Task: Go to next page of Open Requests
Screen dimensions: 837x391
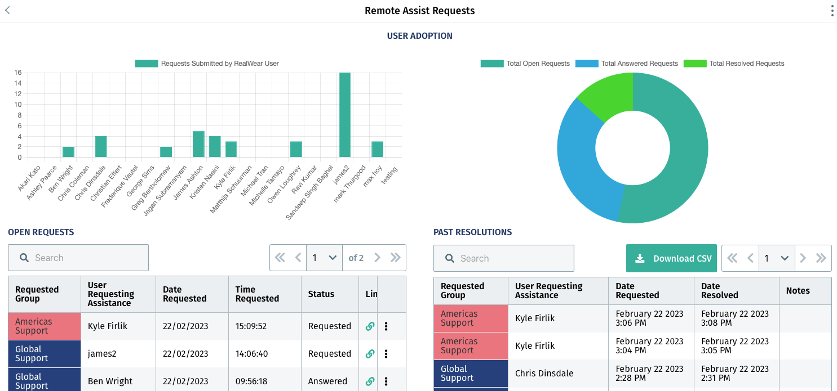Action: click(x=377, y=257)
